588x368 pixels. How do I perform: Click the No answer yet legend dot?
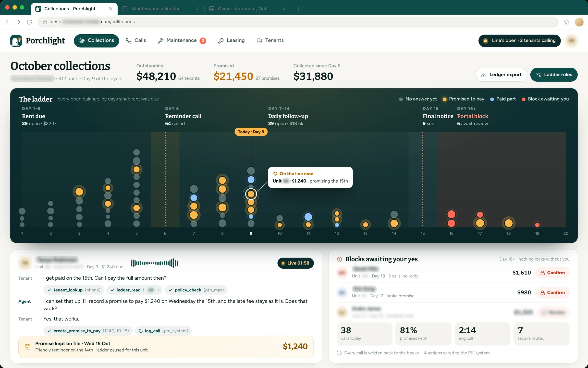(401, 99)
